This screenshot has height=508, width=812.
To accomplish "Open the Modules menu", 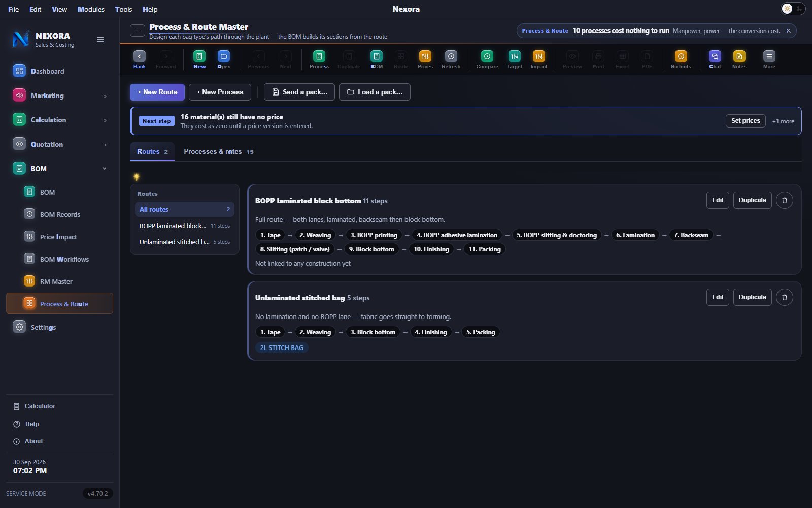I will click(x=91, y=9).
